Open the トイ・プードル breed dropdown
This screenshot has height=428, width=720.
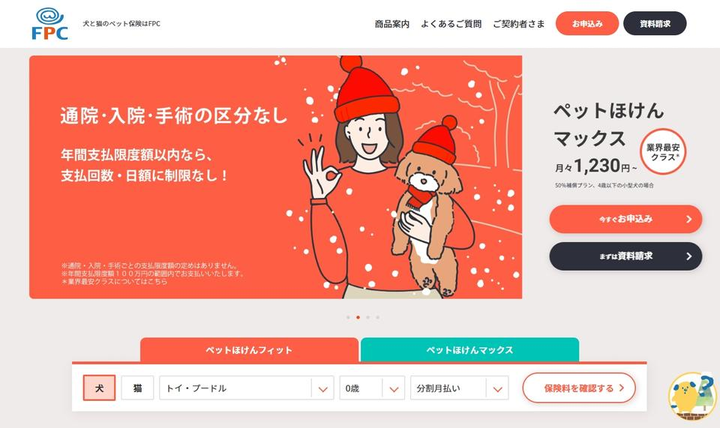[246, 388]
